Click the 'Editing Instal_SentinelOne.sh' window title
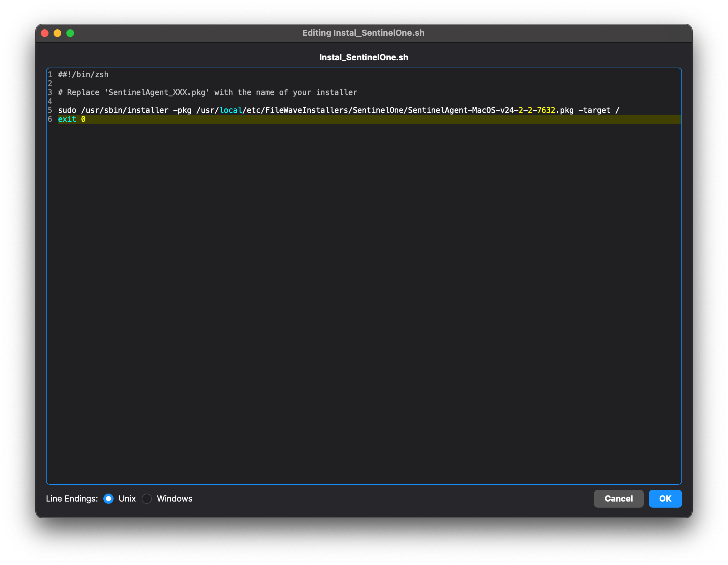Image resolution: width=728 pixels, height=565 pixels. pyautogui.click(x=363, y=33)
